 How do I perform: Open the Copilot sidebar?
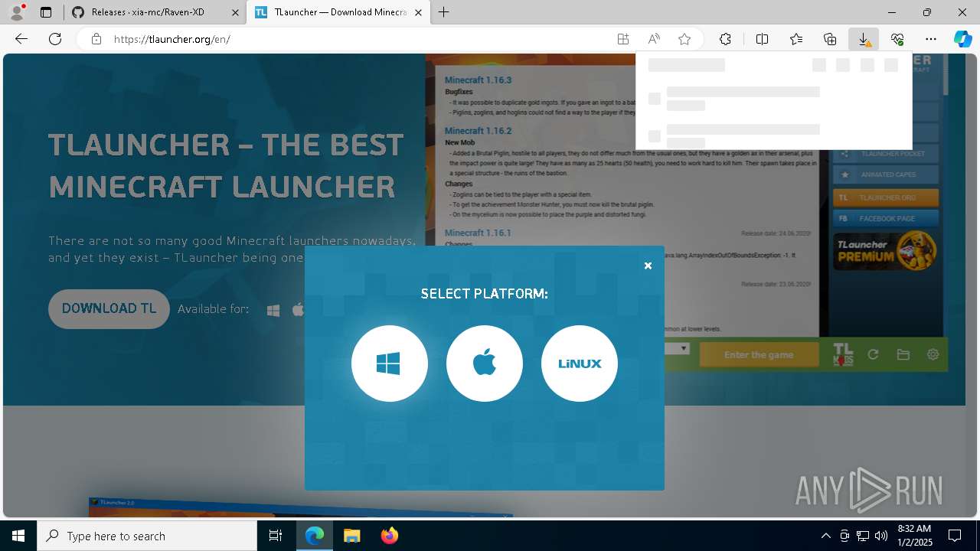(x=962, y=39)
